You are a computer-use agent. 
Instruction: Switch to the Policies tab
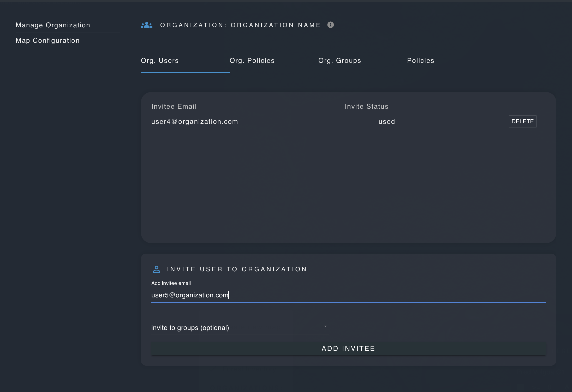[451, 61]
